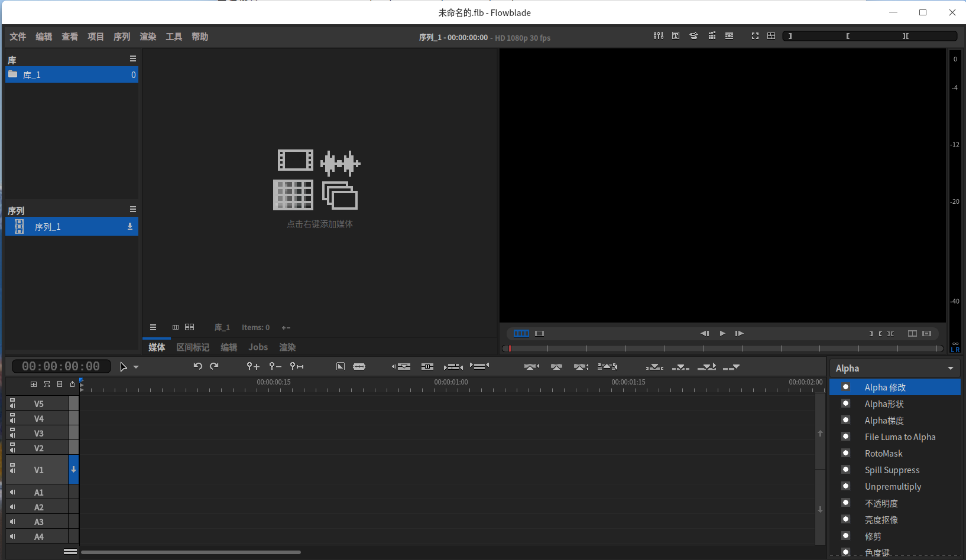The width and height of the screenshot is (966, 560).
Task: Open the 工具 menu
Action: point(174,37)
